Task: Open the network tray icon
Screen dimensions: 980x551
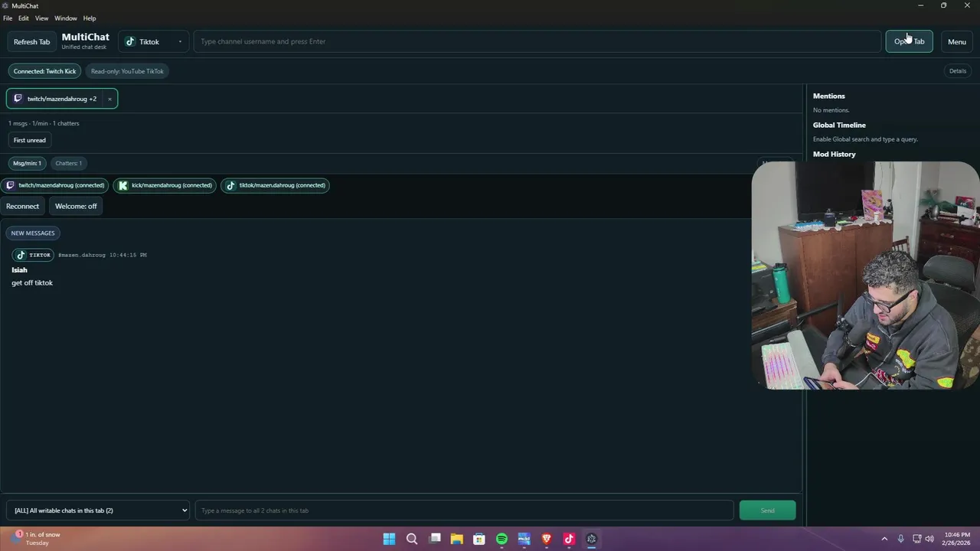Action: 916,539
